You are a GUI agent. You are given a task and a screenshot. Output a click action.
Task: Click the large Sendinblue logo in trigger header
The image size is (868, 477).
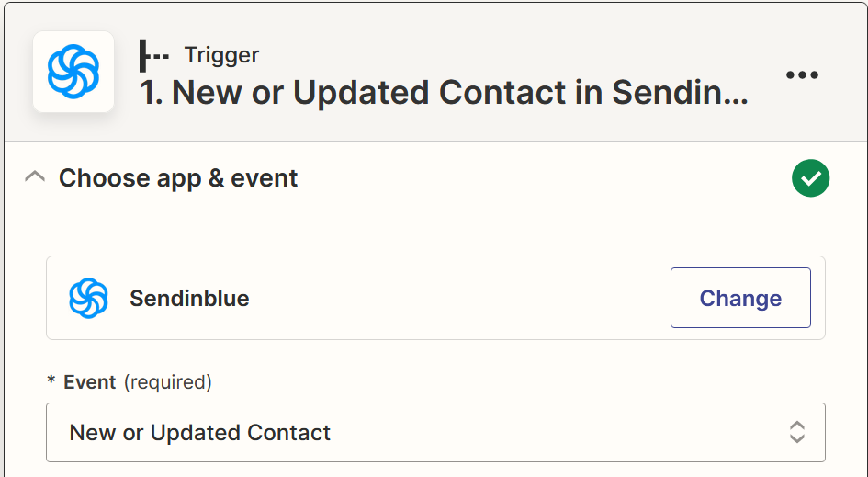pyautogui.click(x=73, y=72)
